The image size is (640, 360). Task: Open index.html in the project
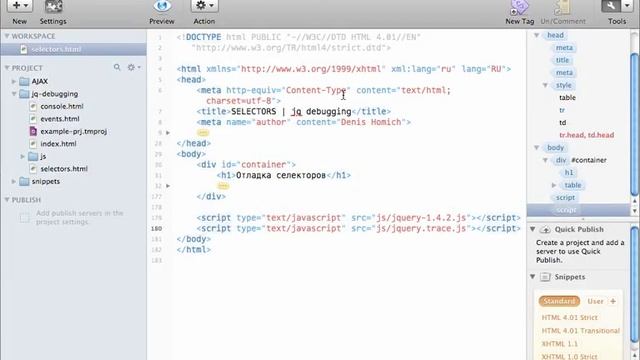tap(58, 144)
